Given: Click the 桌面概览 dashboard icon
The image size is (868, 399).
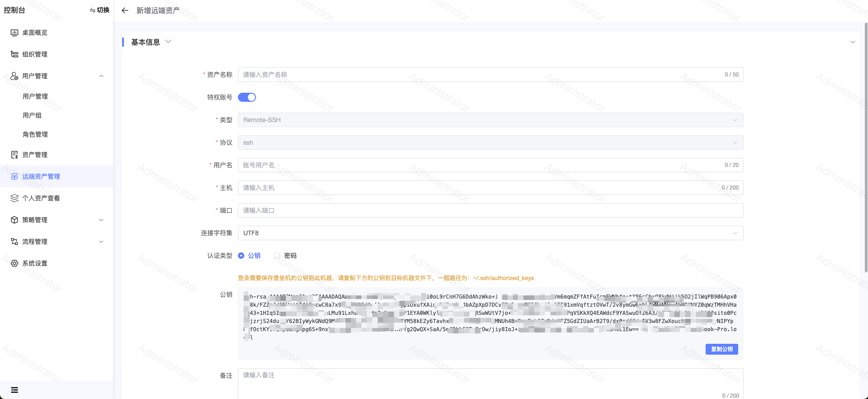Looking at the screenshot, I should pos(14,33).
